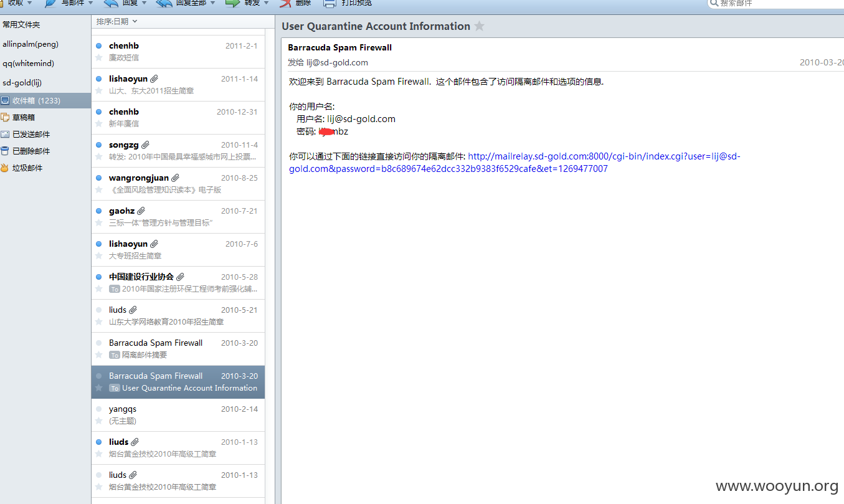Screen dimensions: 844x504
Task: Open the 排序:日期 sort dropdown
Action: 116,21
